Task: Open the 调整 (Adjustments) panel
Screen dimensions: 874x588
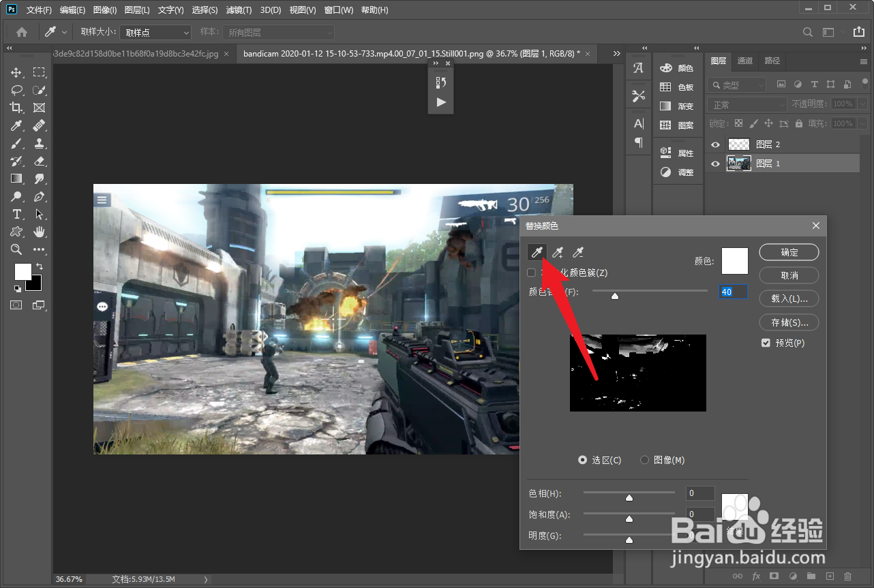Action: 677,172
